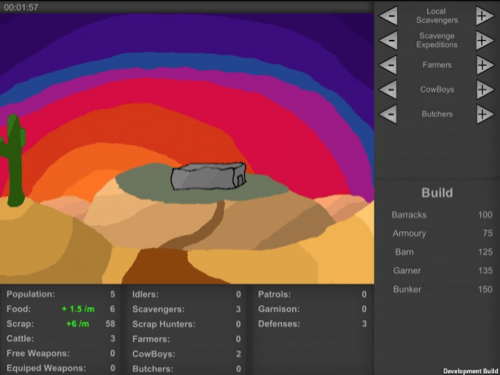The height and width of the screenshot is (375, 500).
Task: Build the Barracks for 100 scrap
Action: click(442, 215)
